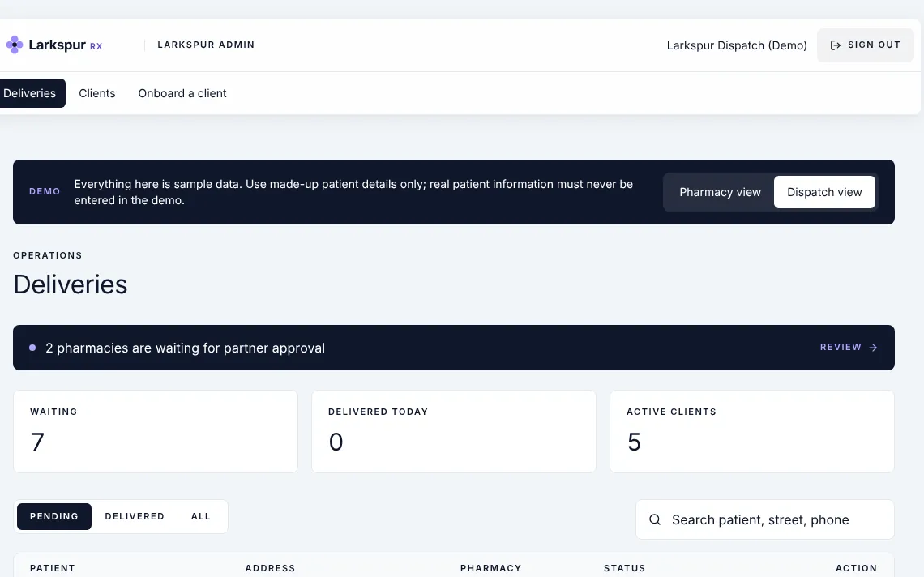Click the ADDRESS column header
This screenshot has width=924, height=577.
pos(270,568)
